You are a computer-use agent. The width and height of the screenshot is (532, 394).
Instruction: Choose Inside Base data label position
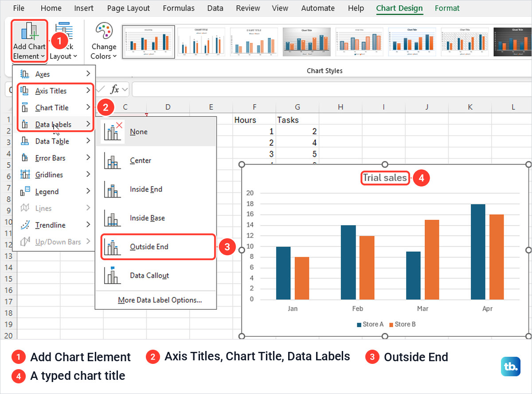pyautogui.click(x=156, y=218)
